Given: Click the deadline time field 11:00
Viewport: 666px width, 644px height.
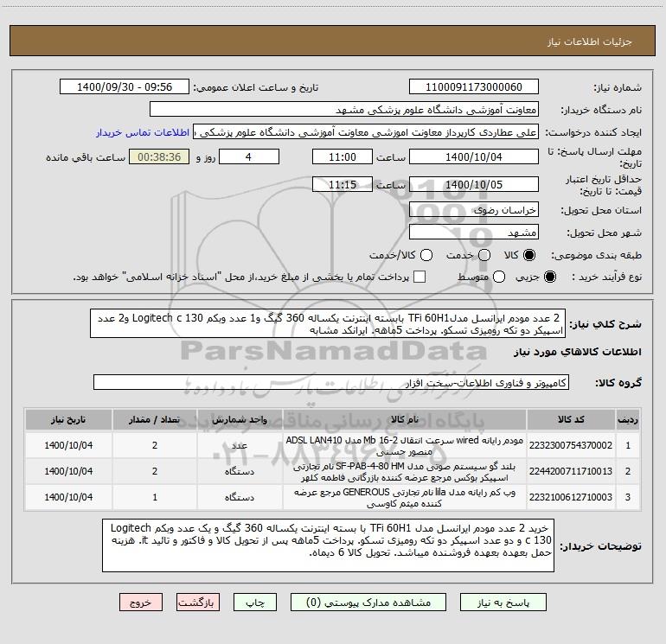Looking at the screenshot, I should tap(343, 156).
